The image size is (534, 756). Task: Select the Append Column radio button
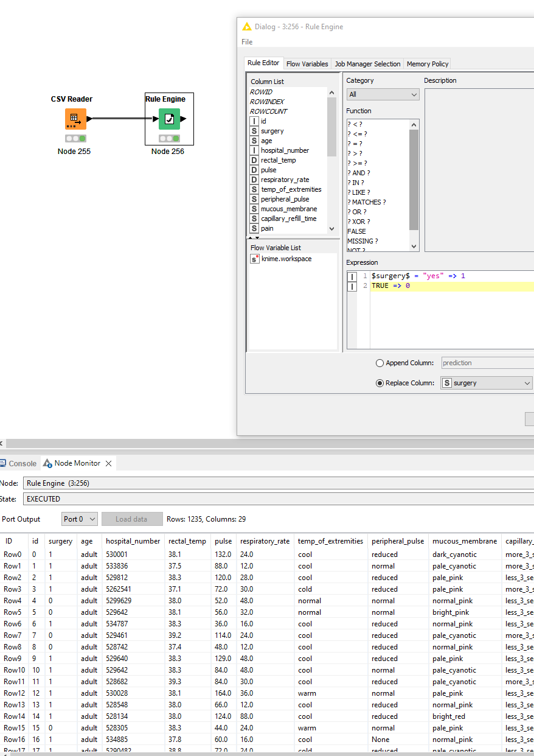click(380, 363)
